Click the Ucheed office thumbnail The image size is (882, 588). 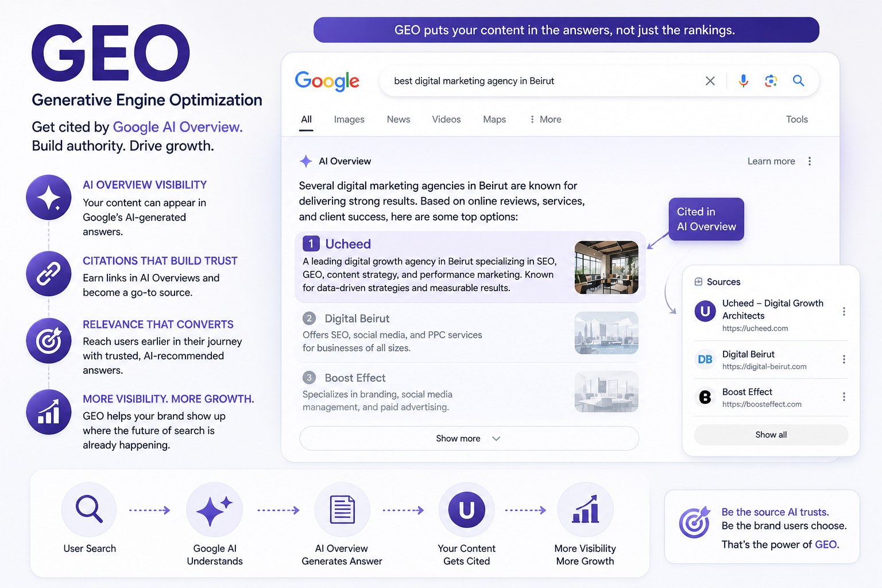(606, 268)
